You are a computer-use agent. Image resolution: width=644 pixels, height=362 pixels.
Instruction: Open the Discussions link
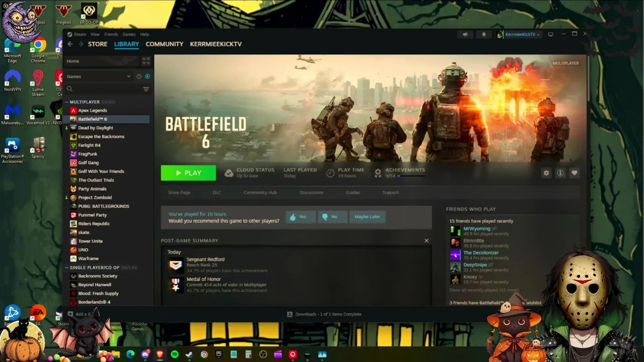pos(311,193)
